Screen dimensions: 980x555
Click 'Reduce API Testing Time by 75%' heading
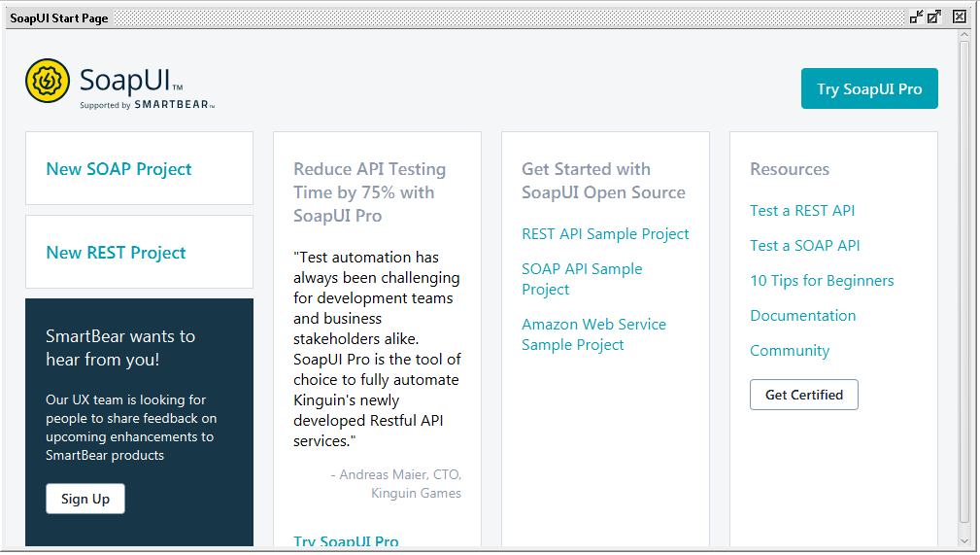tap(369, 192)
